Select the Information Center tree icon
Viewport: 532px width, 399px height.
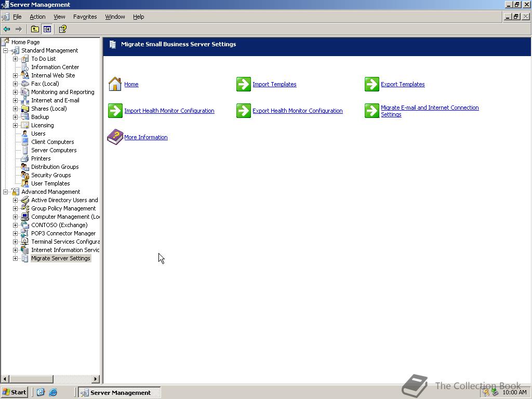25,67
